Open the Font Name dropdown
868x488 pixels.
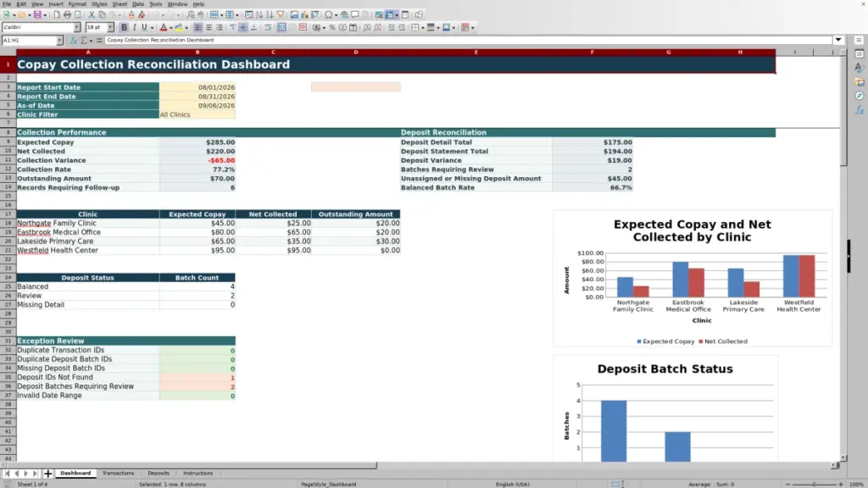77,27
